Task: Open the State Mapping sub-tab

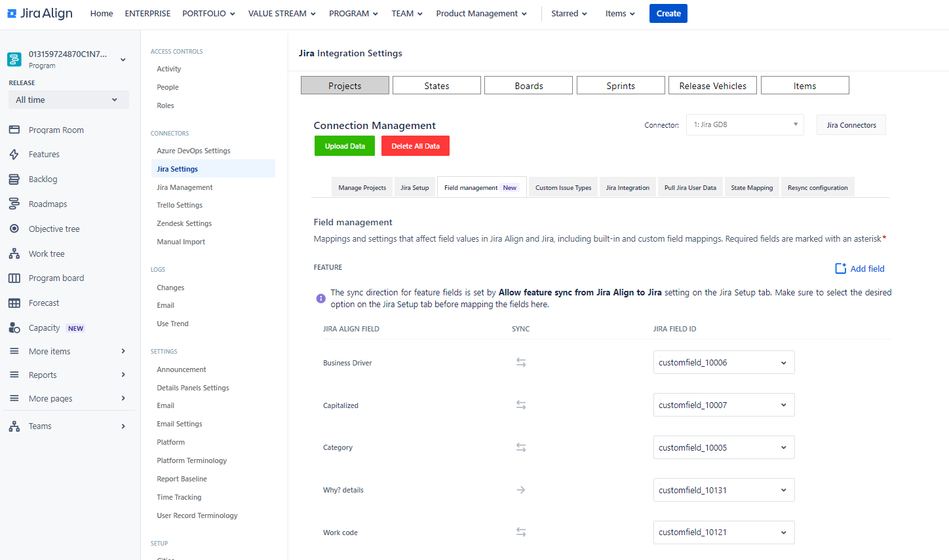Action: pos(752,187)
